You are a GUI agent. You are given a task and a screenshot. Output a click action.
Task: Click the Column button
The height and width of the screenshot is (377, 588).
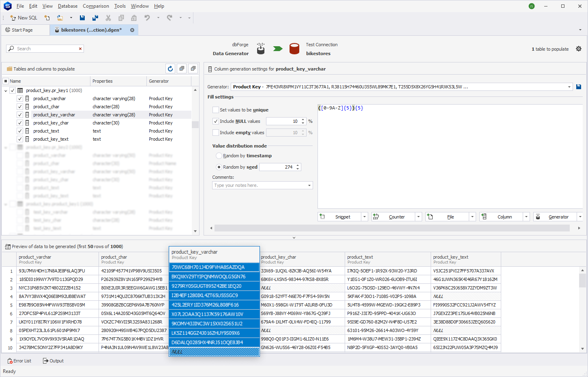click(x=501, y=217)
